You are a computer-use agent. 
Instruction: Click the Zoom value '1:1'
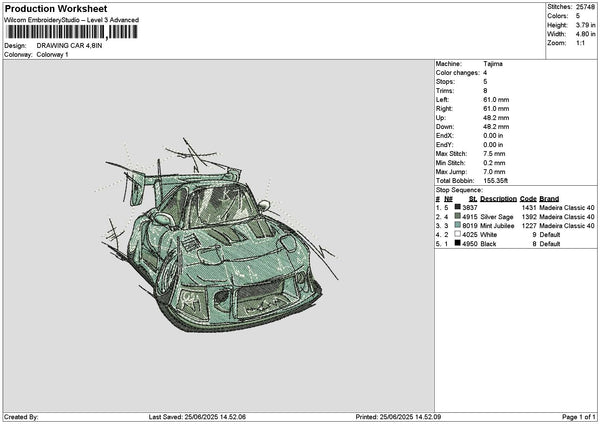[580, 43]
